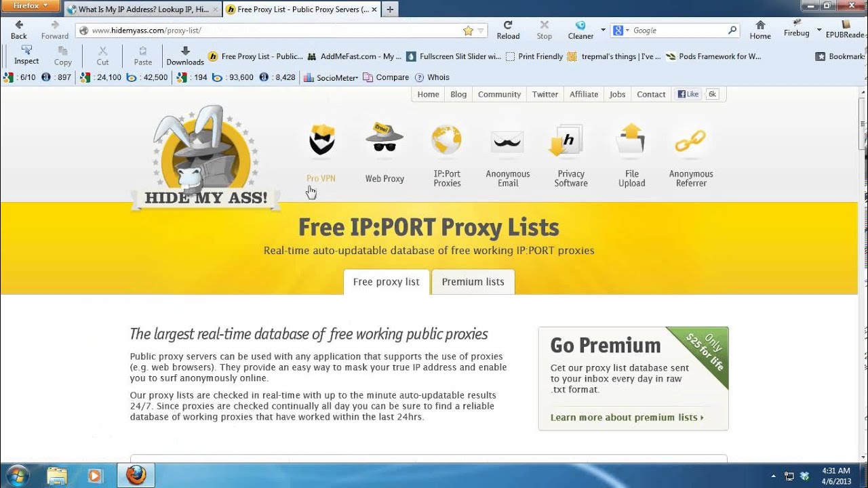Expand the Firebug dropdown arrow
The image size is (868, 488).
(818, 30)
